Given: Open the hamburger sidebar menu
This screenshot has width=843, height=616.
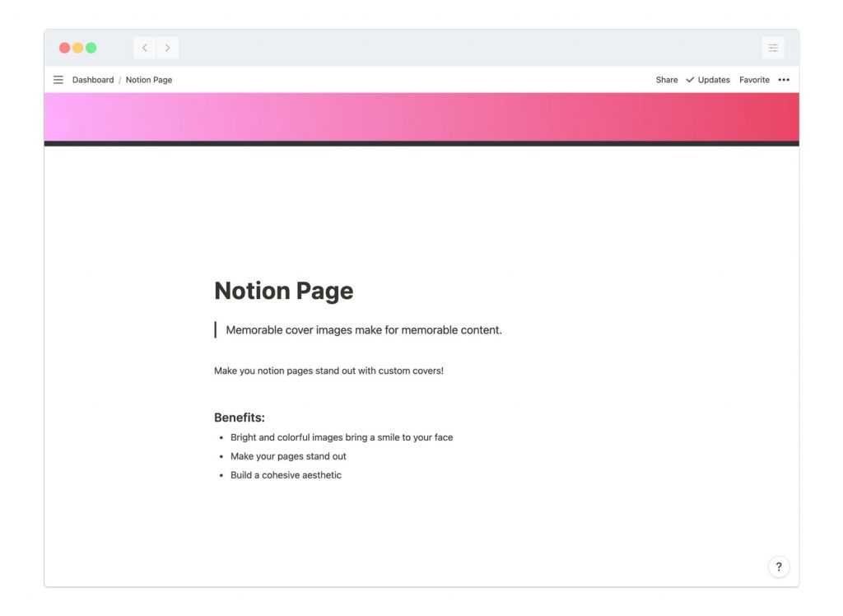Looking at the screenshot, I should (58, 80).
